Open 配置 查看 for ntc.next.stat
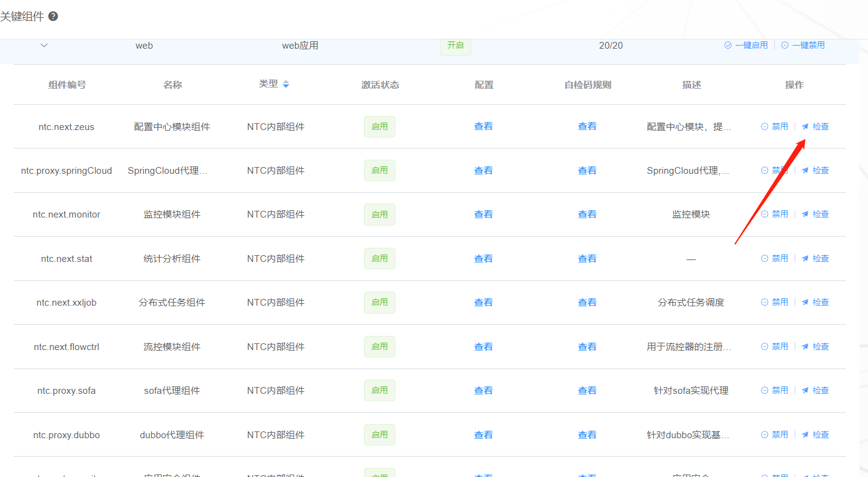This screenshot has height=477, width=868. coord(484,258)
